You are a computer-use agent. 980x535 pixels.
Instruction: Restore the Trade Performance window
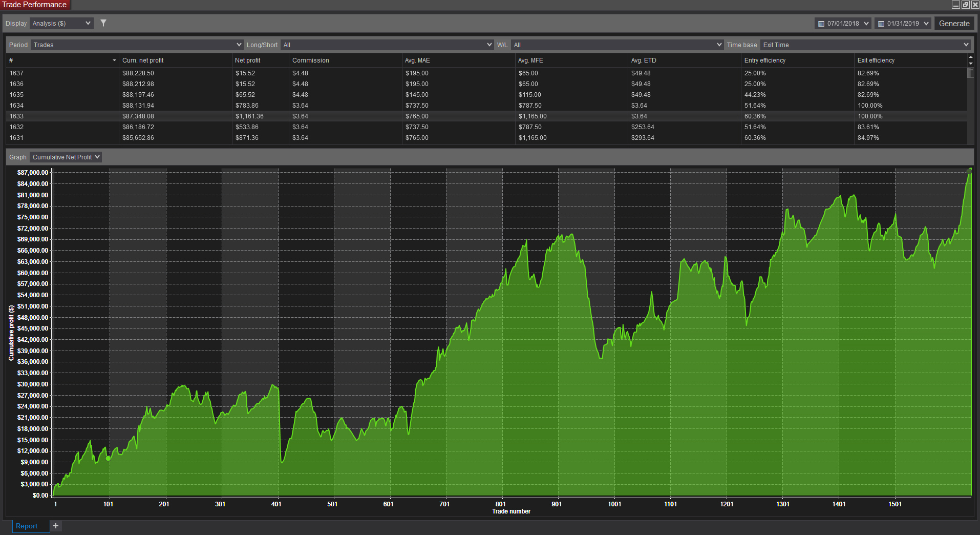(965, 5)
